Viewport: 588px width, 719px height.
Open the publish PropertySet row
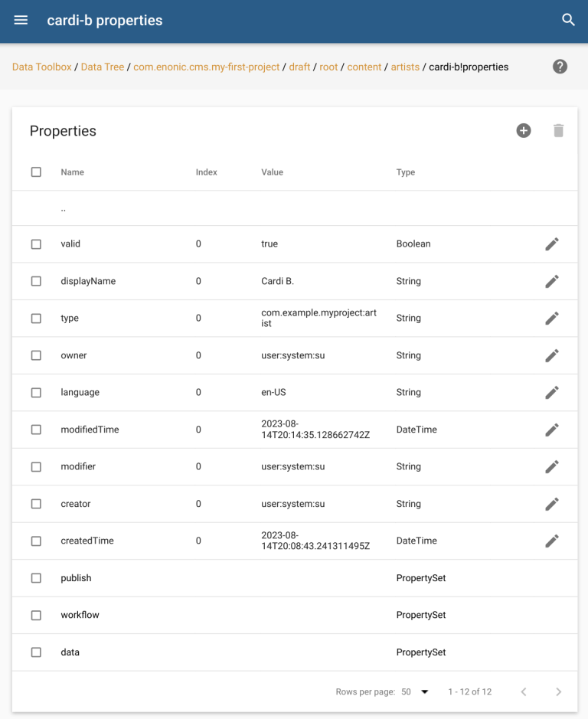76,578
